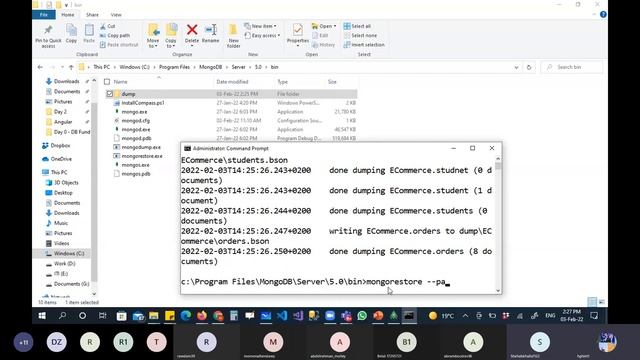This screenshot has width=640, height=360.
Task: Select the mongorestore.exe file
Action: [x=142, y=156]
